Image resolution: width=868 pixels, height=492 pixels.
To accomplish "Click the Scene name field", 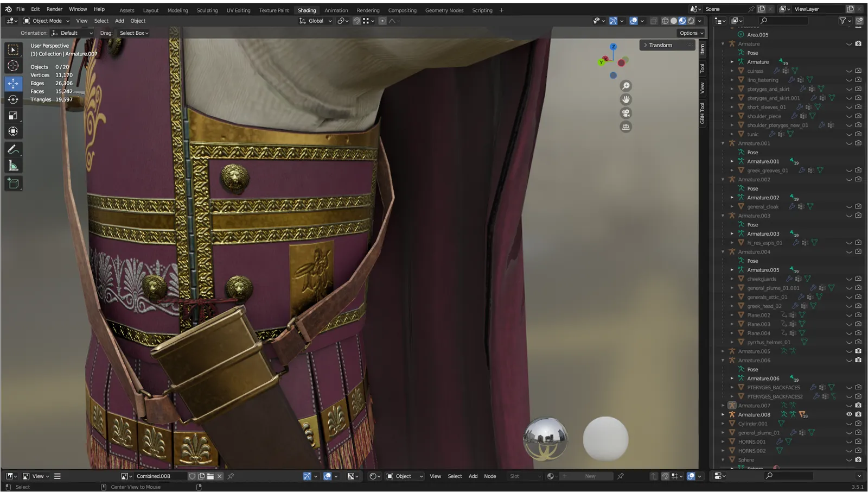I will tap(725, 9).
